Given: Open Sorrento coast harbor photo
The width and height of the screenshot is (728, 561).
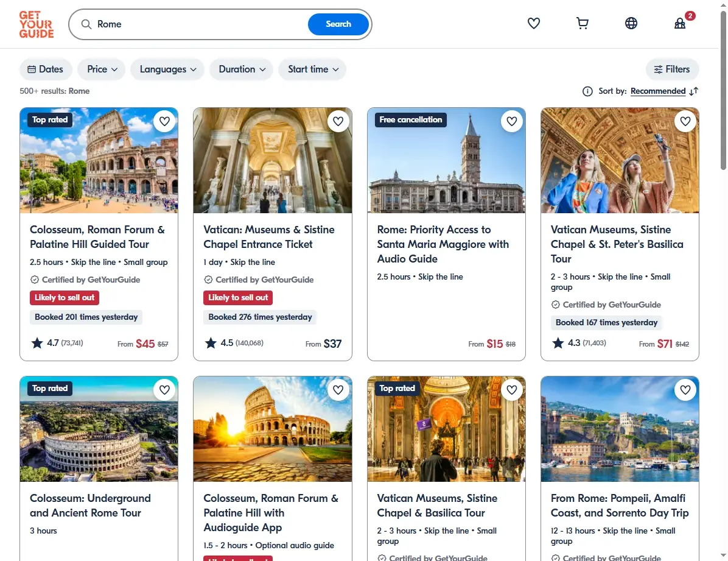Looking at the screenshot, I should 620,429.
